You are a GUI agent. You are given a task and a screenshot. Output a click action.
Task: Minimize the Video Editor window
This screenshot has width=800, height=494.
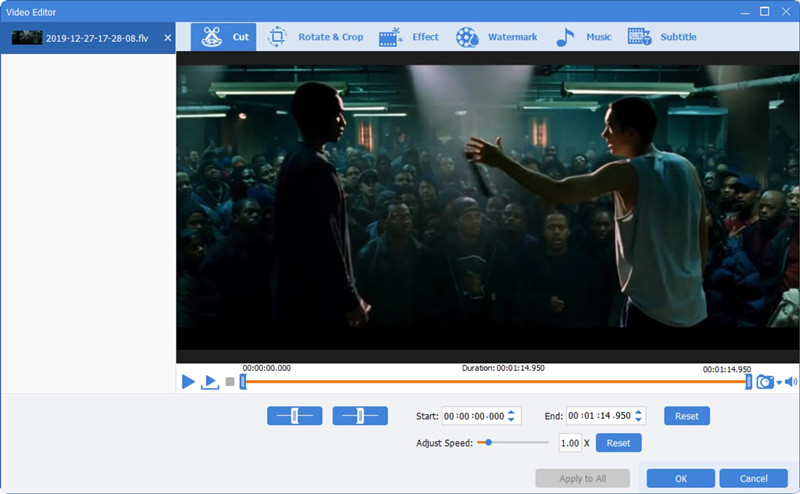pos(745,12)
